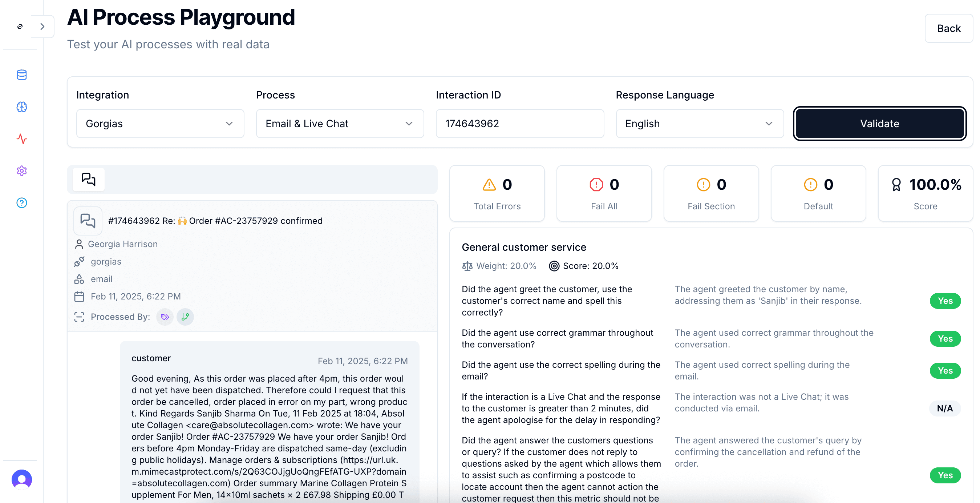980x503 pixels.
Task: Click the Back button
Action: coord(948,28)
